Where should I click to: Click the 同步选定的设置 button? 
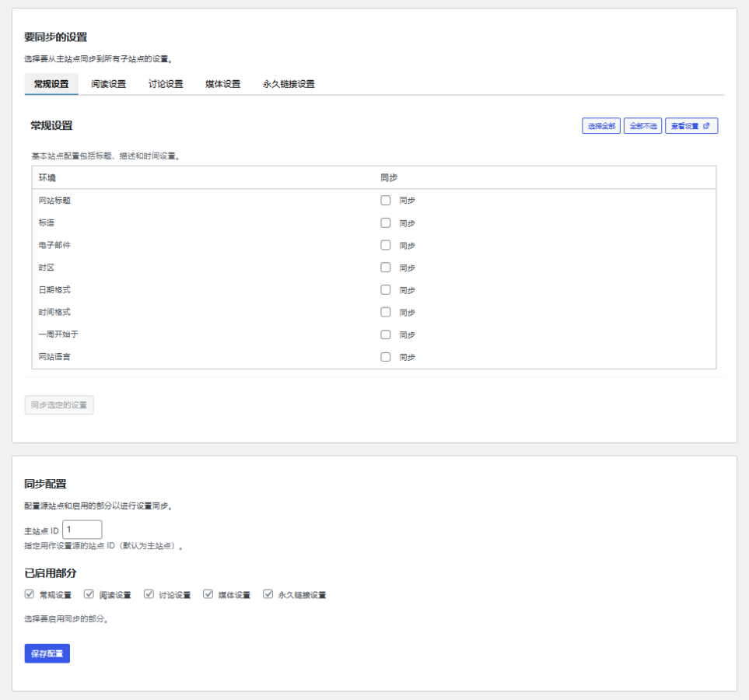pyautogui.click(x=59, y=404)
